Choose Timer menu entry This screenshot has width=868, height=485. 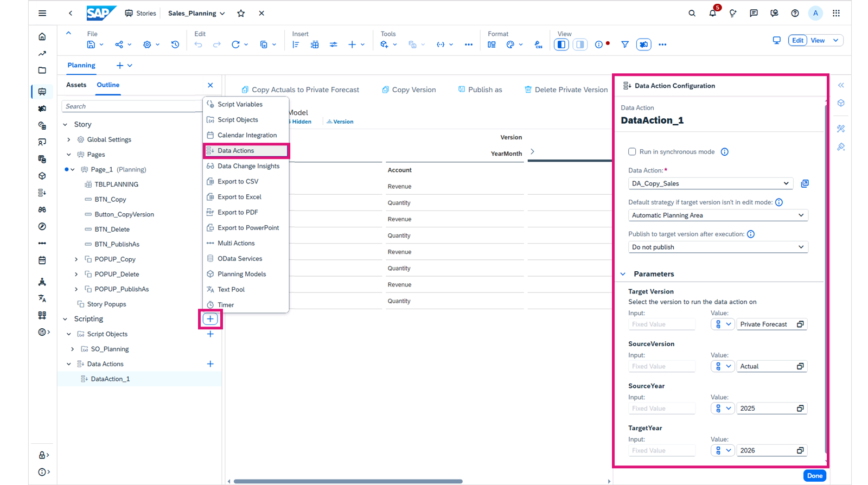[246, 305]
